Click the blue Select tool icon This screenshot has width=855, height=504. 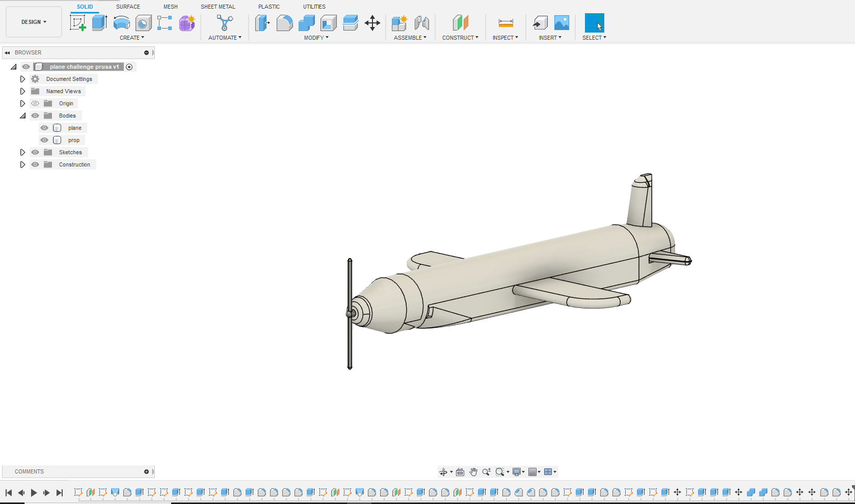[594, 23]
